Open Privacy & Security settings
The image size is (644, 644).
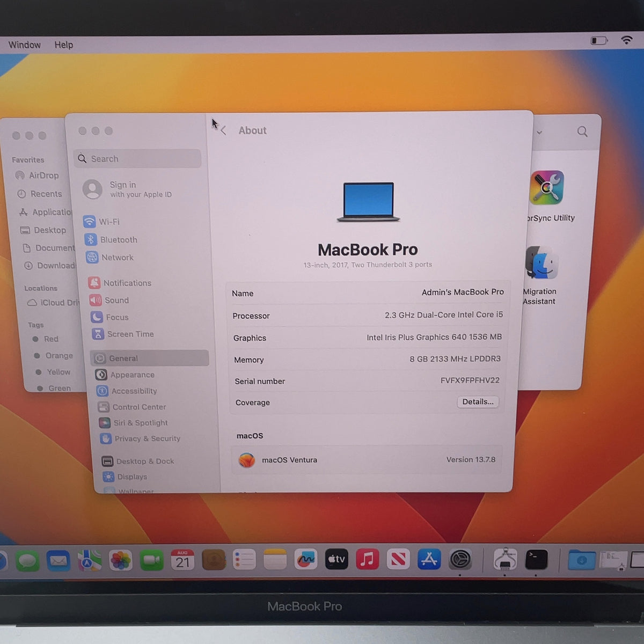(140, 438)
